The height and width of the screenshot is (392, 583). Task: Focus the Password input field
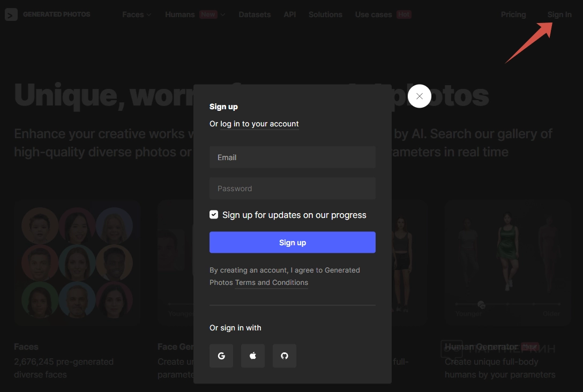point(292,189)
